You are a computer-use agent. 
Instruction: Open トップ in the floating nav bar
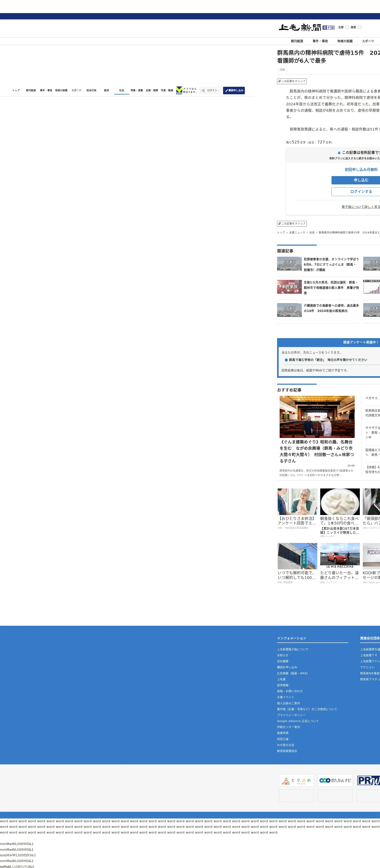16,90
